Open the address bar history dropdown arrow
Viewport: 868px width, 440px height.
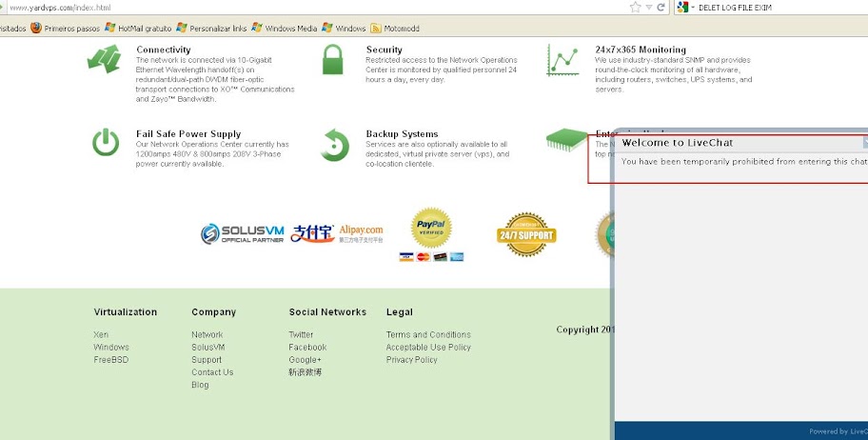649,8
